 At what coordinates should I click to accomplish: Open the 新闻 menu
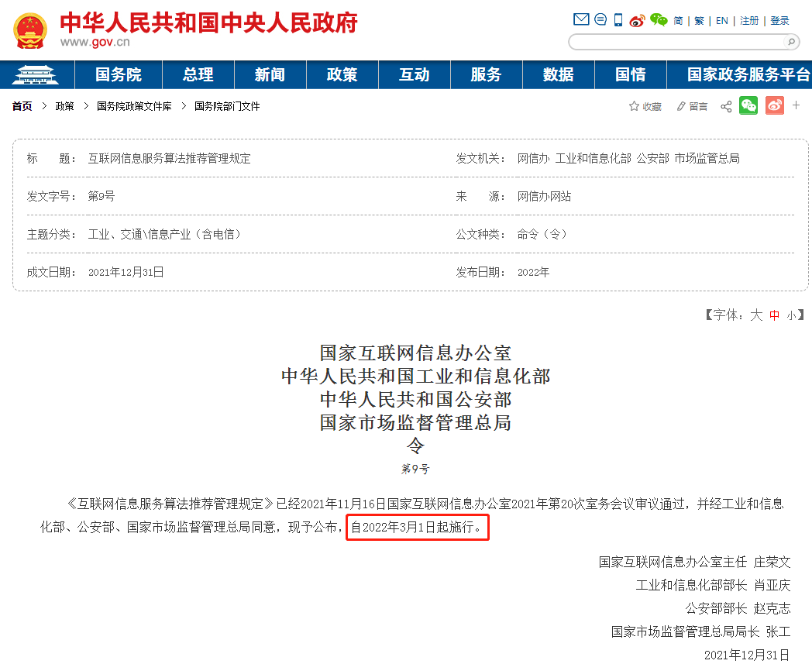[270, 74]
